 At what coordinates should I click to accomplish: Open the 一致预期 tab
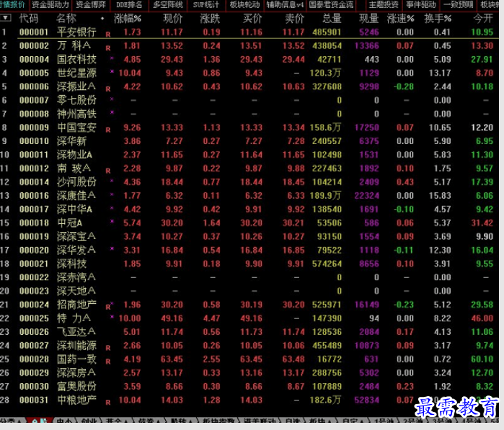(458, 5)
